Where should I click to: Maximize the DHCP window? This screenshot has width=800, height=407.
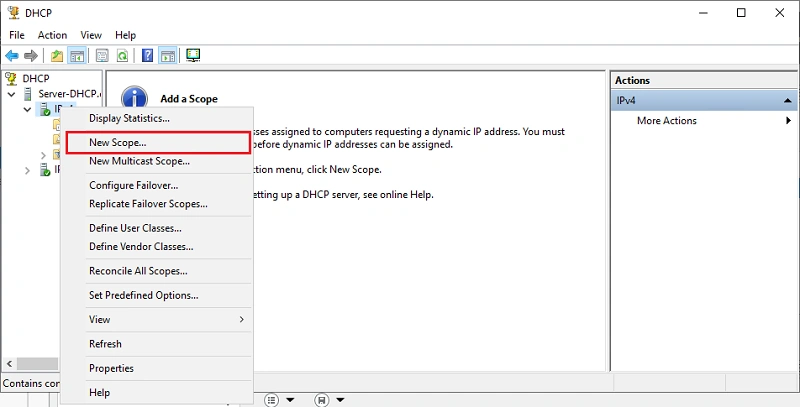(x=741, y=13)
